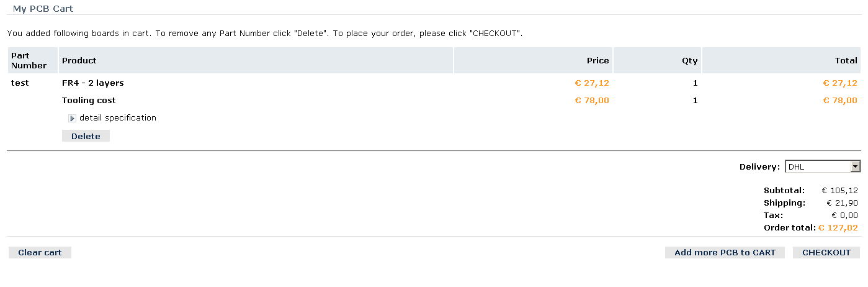This screenshot has width=868, height=287.
Task: Click the My PCB Cart heading
Action: (43, 9)
